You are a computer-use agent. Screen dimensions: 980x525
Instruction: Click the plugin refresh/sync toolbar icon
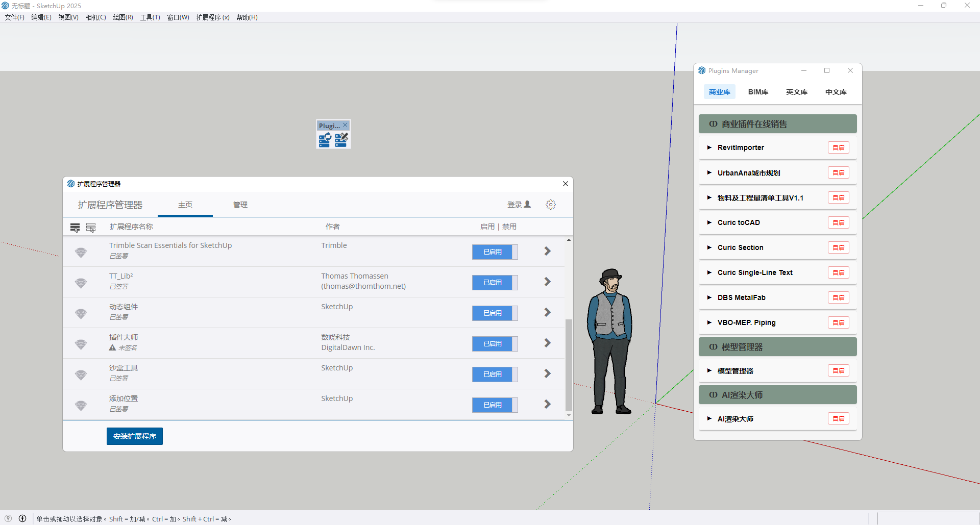(x=325, y=140)
